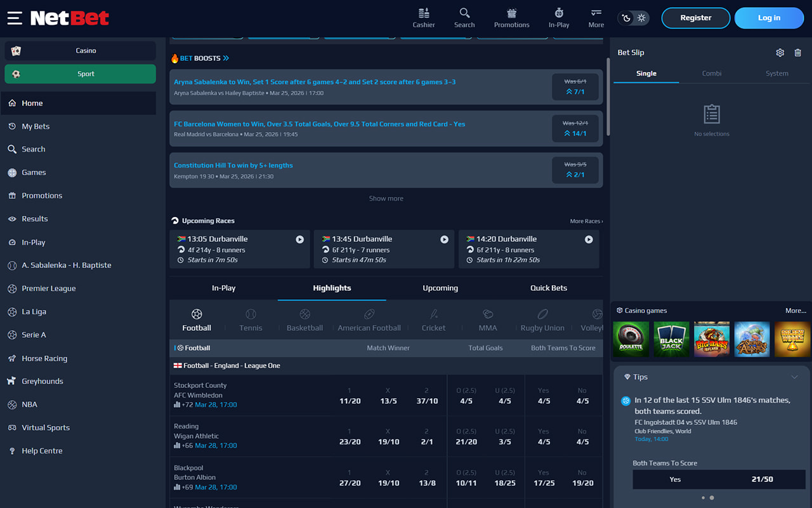Image resolution: width=812 pixels, height=508 pixels.
Task: Pick Stockport County win odds 11/20
Action: click(350, 396)
